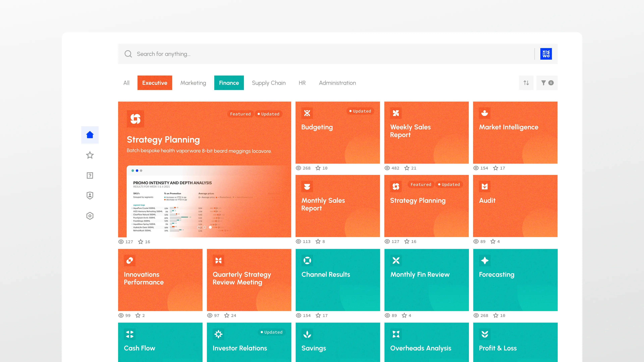Click the Quarterly Strategy Review Meeting icon
This screenshot has height=362, width=644.
218,261
